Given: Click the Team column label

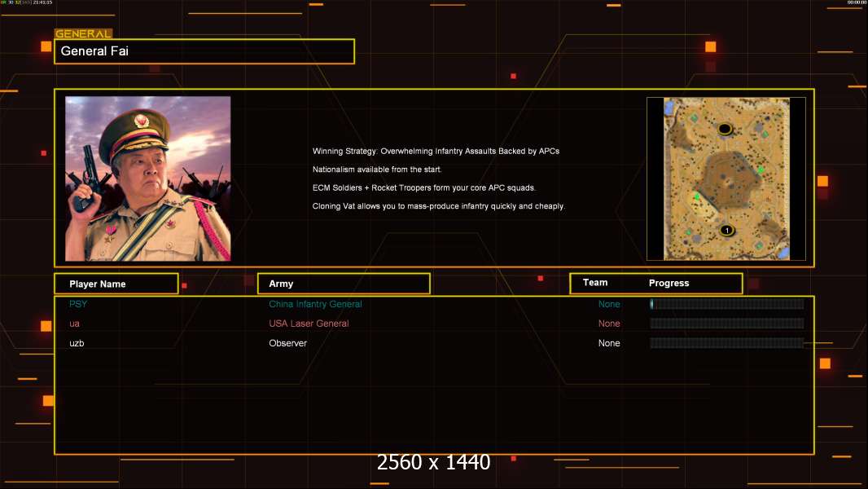Looking at the screenshot, I should [x=595, y=283].
